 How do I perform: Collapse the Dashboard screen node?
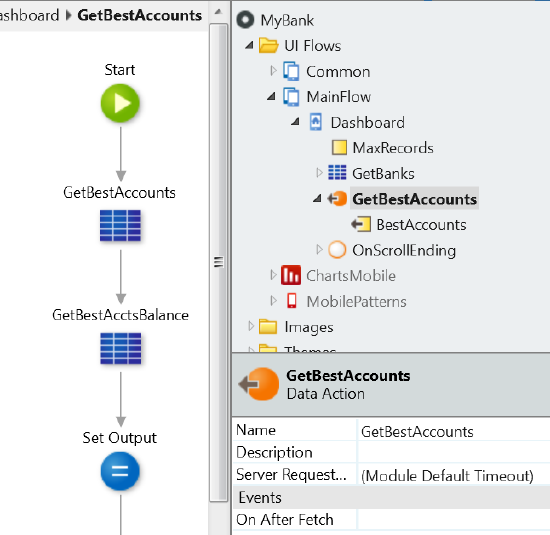pos(296,122)
